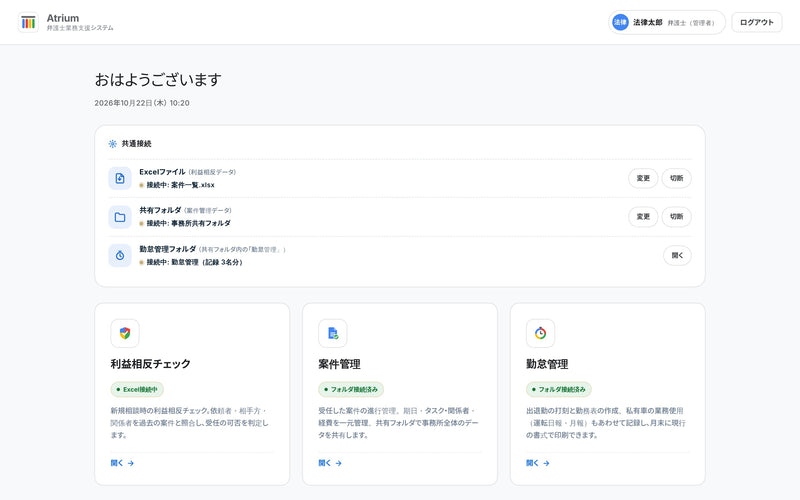Click the case management document icon
The width and height of the screenshot is (800, 500).
point(333,334)
